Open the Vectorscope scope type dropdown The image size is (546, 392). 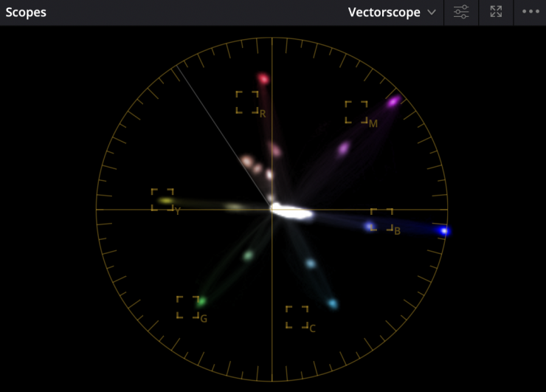(x=392, y=13)
